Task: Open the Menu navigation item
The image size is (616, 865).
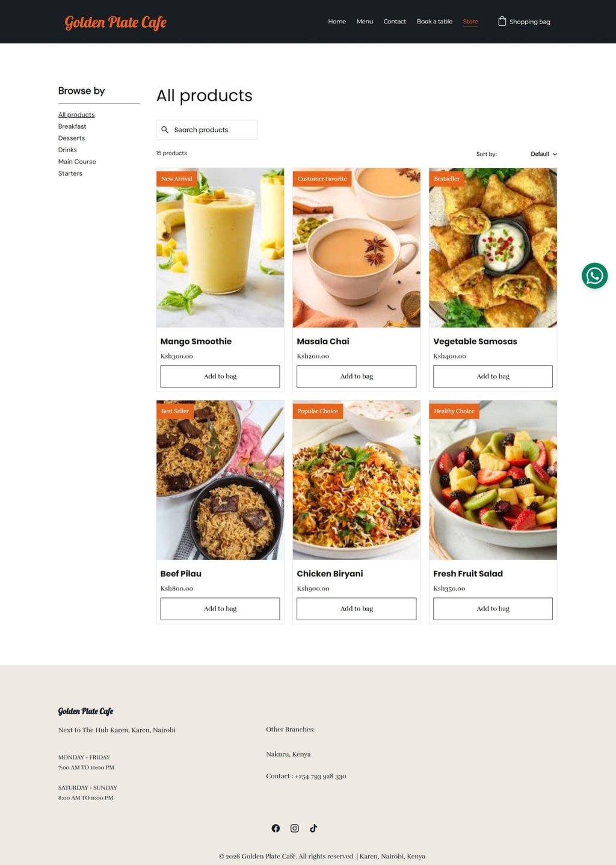Action: 365,22
